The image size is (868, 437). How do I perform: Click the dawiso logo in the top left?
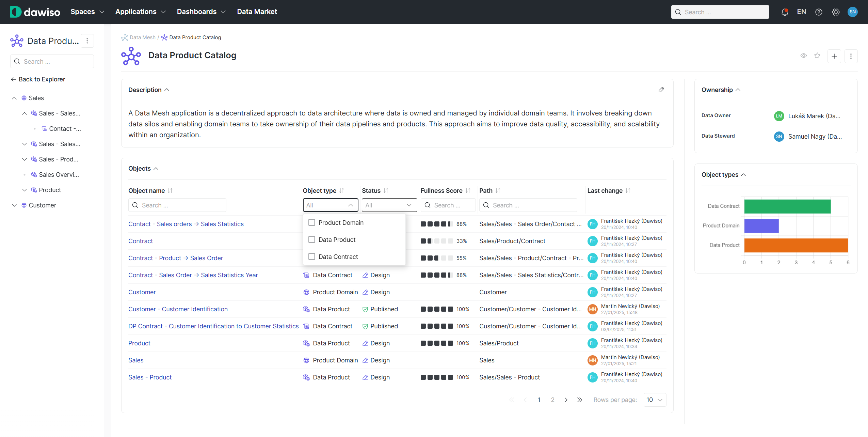pyautogui.click(x=35, y=11)
